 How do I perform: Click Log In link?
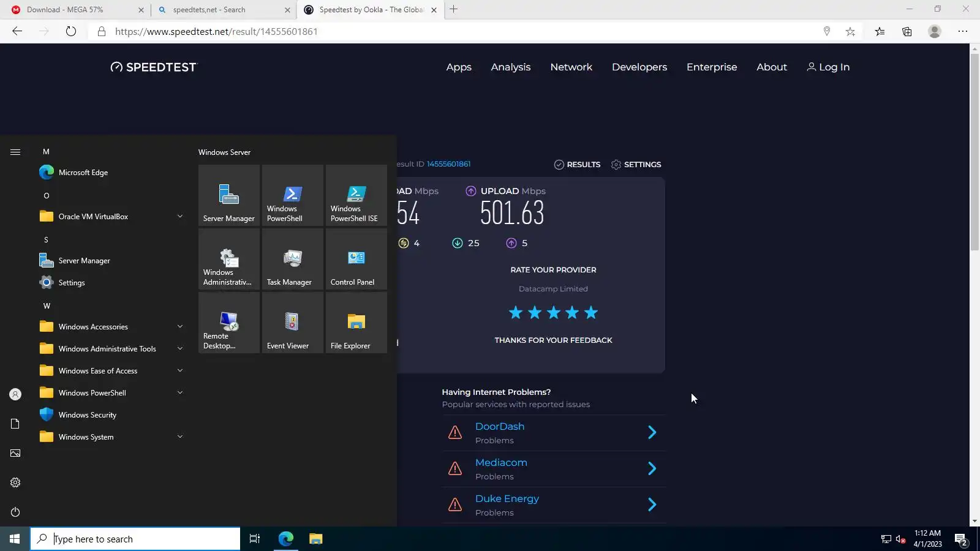tap(828, 67)
